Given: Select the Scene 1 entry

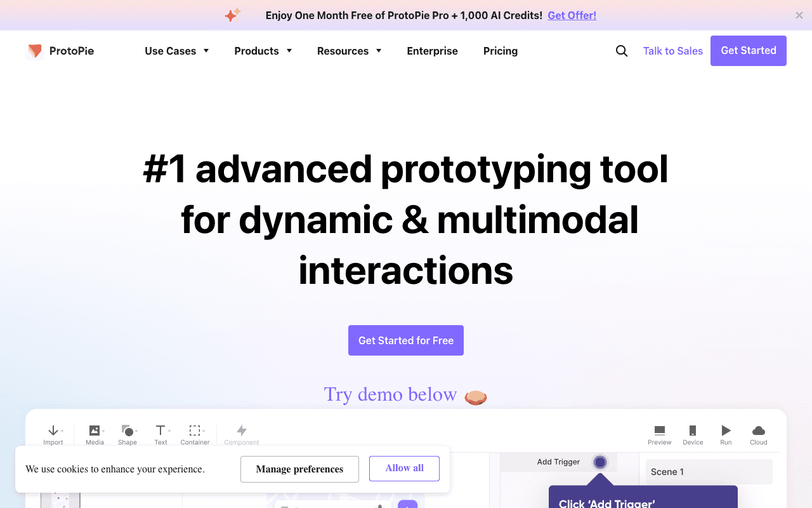Looking at the screenshot, I should (709, 472).
